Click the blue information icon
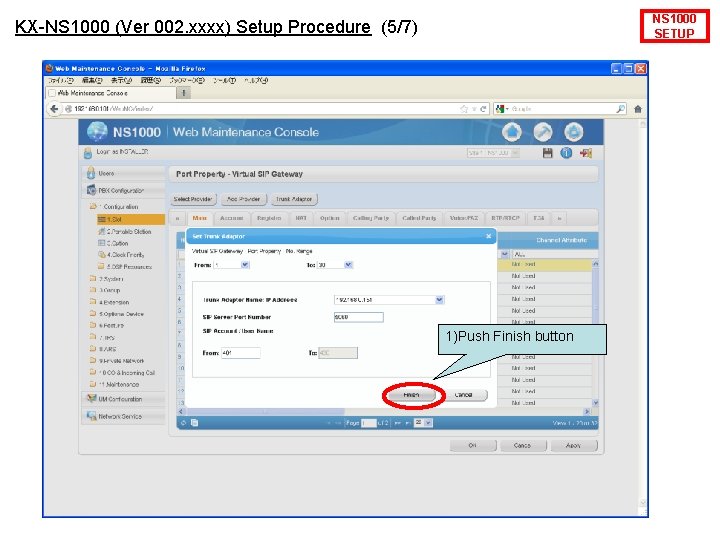 [566, 153]
